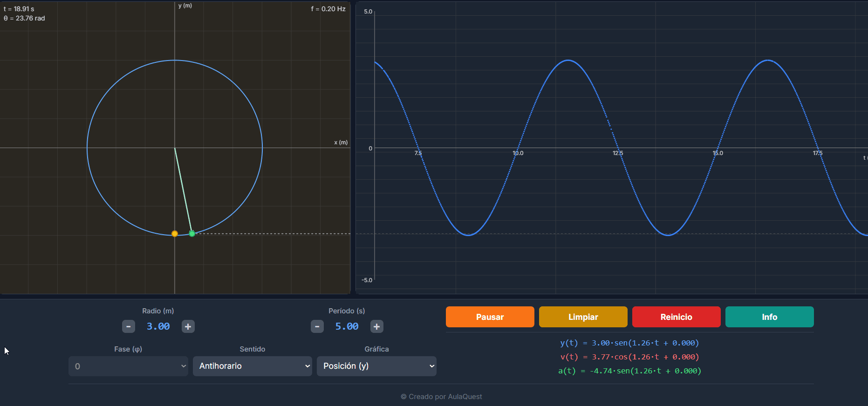This screenshot has width=868, height=406.
Task: Click the 7.5 tick label on graph
Action: point(418,153)
